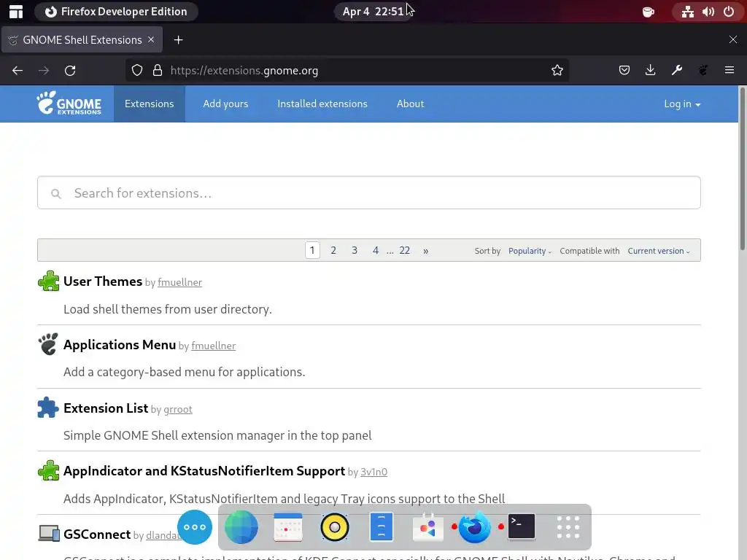747x560 pixels.
Task: Reload the page with refresh icon
Action: pyautogui.click(x=70, y=71)
